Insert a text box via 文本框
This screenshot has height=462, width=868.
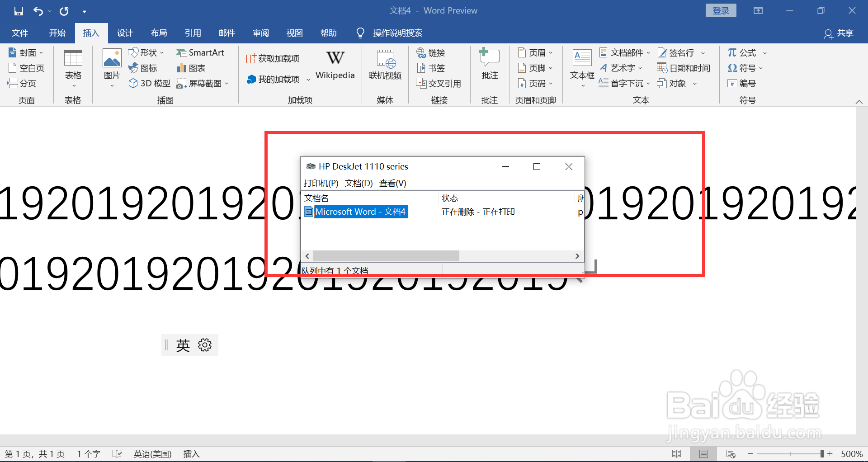click(581, 67)
